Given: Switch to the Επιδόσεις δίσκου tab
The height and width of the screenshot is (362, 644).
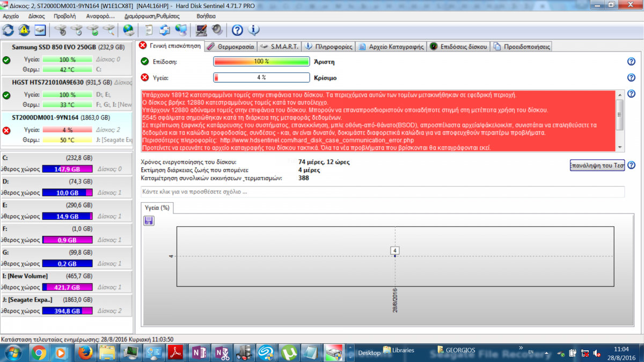Looking at the screenshot, I should (458, 47).
